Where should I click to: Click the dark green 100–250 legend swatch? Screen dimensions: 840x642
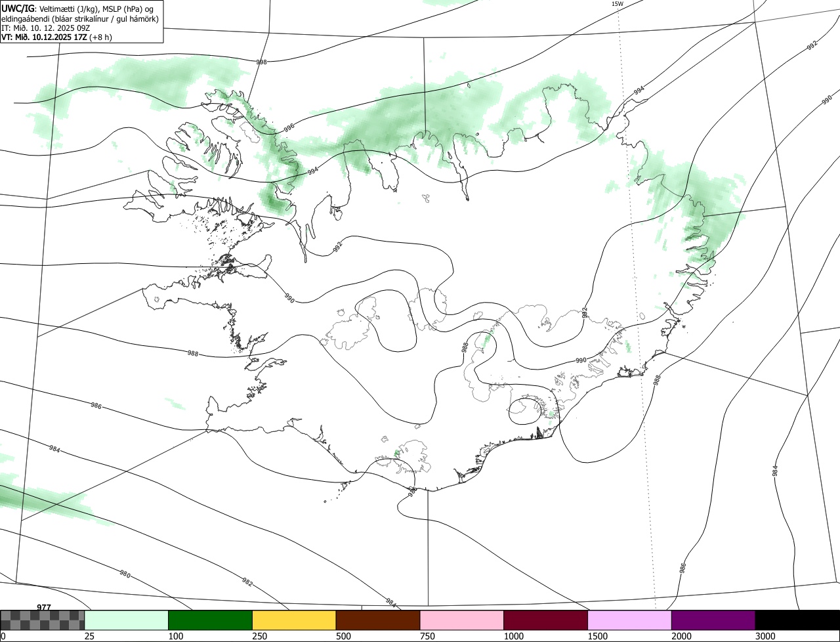coord(211,620)
